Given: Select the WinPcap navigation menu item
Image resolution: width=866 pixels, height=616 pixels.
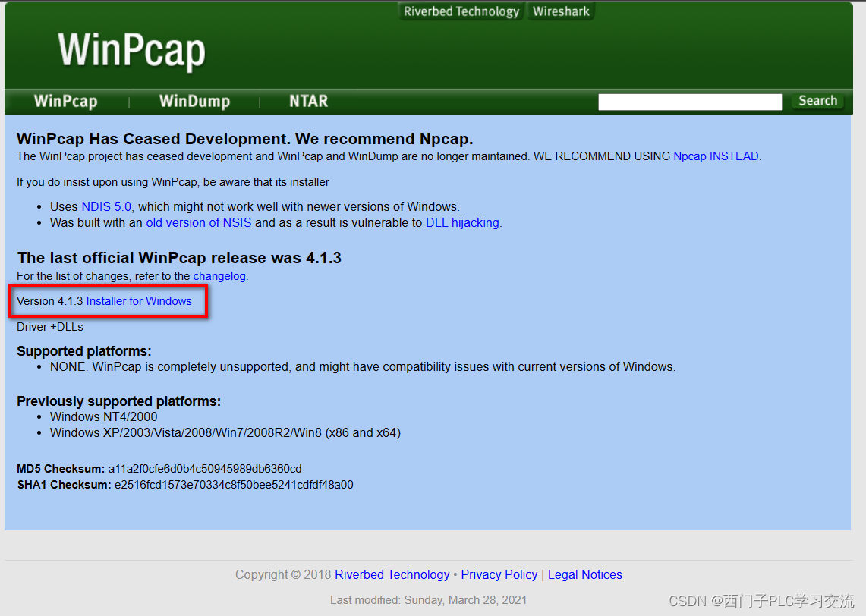Looking at the screenshot, I should [66, 102].
